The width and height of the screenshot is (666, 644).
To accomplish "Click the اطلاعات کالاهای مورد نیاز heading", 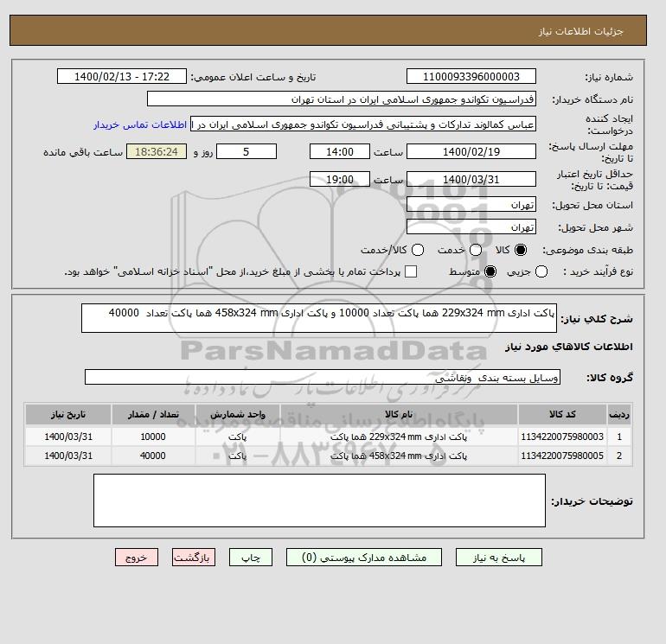I will pyautogui.click(x=569, y=347).
